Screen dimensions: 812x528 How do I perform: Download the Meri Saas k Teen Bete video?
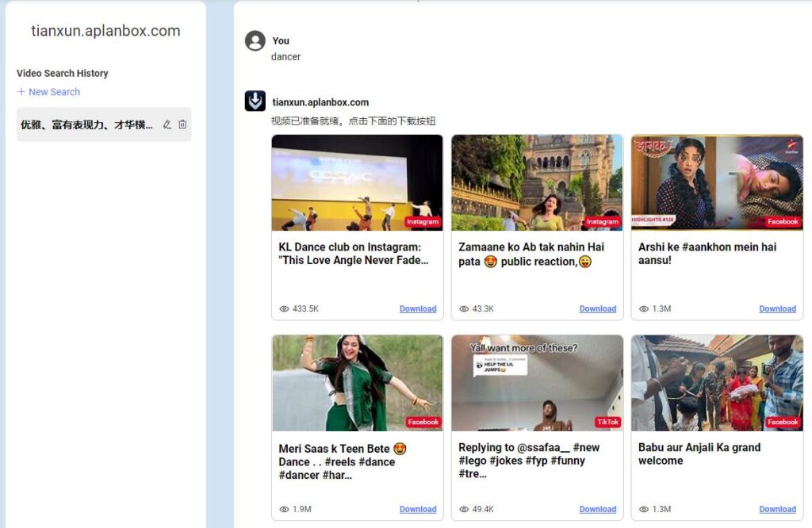click(x=418, y=509)
